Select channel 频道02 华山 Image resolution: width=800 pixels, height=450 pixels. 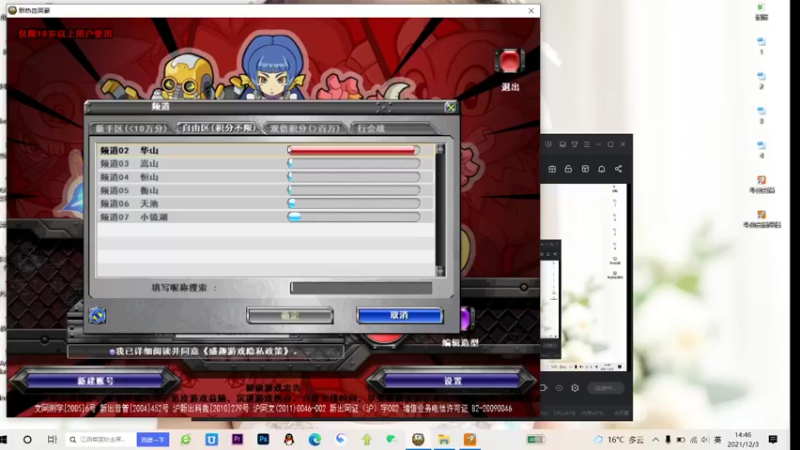[265, 150]
